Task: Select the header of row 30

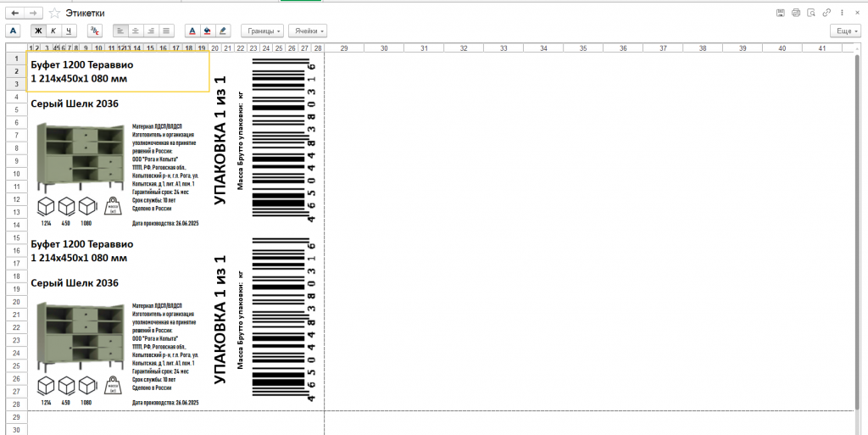Action: point(16,430)
